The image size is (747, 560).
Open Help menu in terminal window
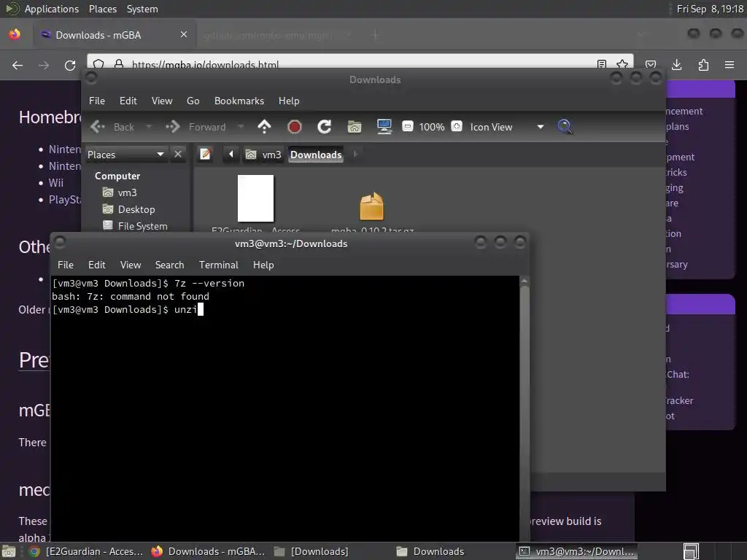tap(263, 265)
